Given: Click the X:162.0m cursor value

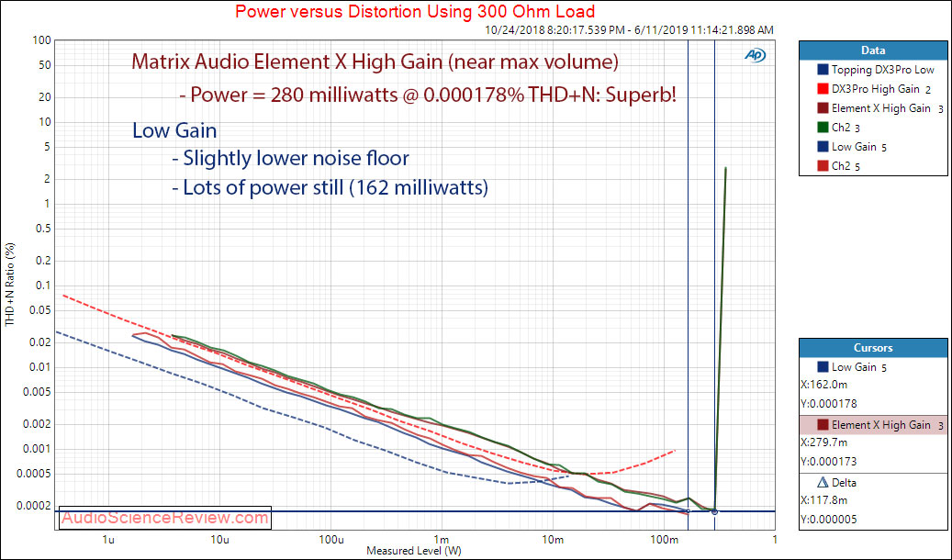Looking at the screenshot, I should coord(823,385).
